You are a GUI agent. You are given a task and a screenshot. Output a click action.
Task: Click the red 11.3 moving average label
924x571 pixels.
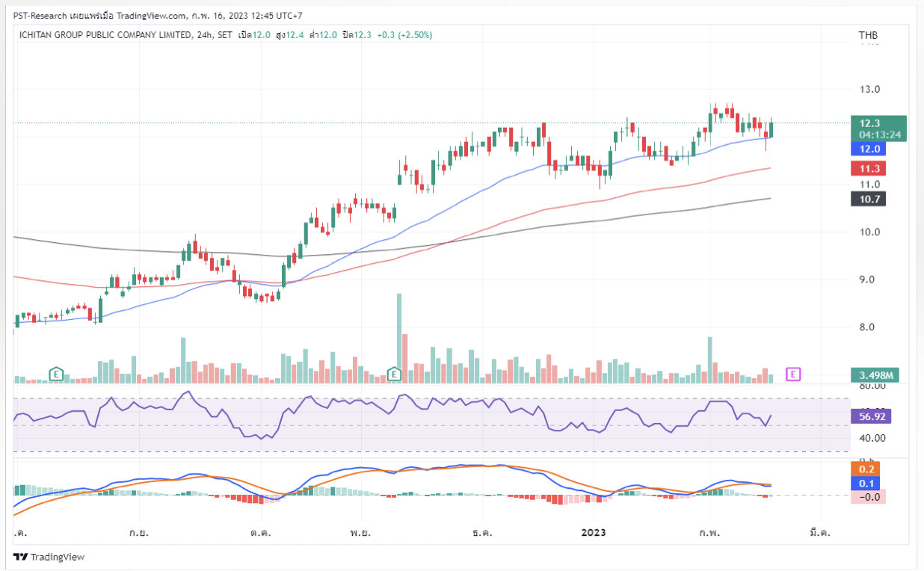point(868,169)
